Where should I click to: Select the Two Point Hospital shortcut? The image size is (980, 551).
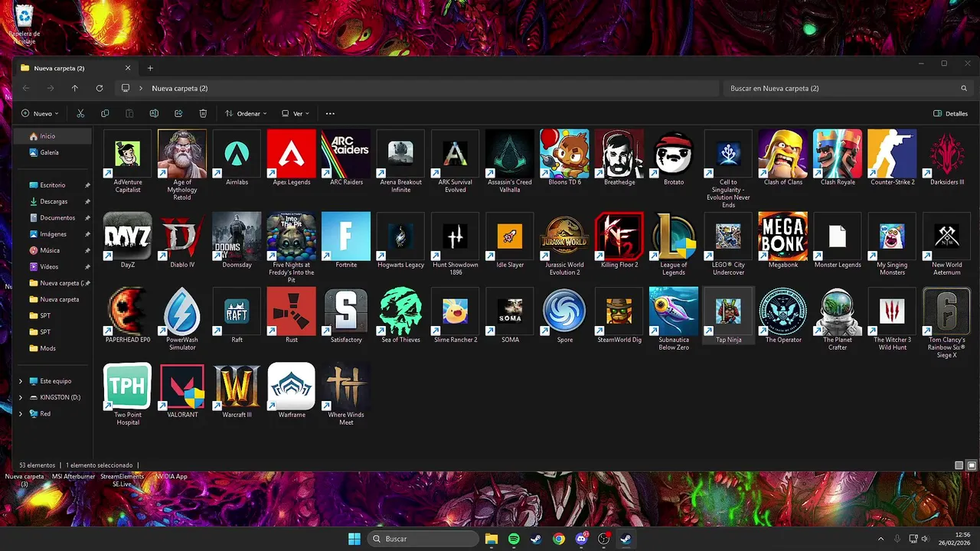(x=128, y=386)
